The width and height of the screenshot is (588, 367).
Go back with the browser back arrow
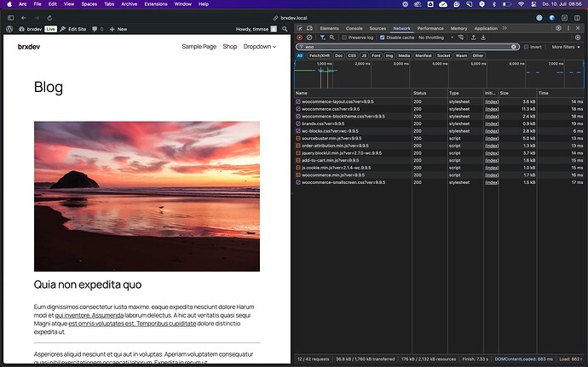coord(24,18)
